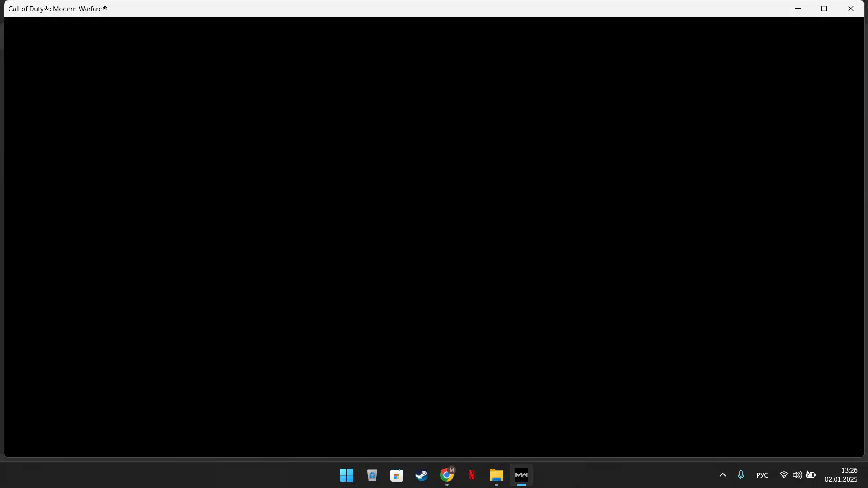Click the Call of Duty window title bar
The height and width of the screenshot is (488, 868).
click(x=407, y=9)
